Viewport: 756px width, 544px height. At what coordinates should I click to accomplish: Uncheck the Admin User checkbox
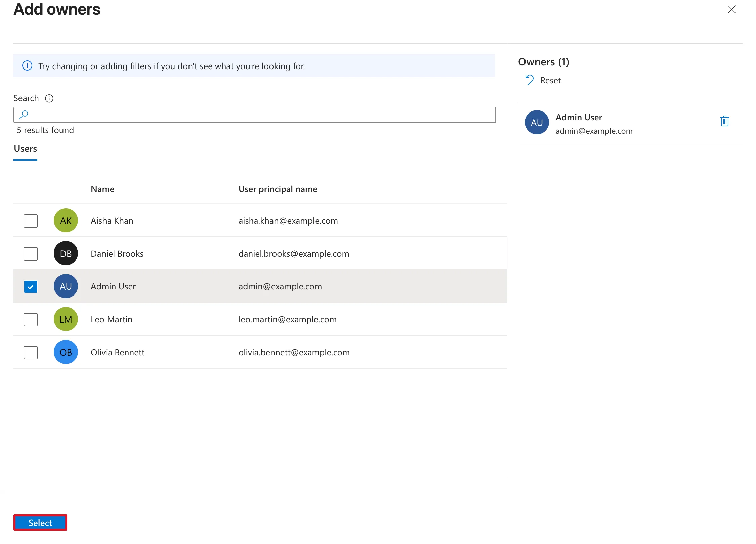(31, 287)
